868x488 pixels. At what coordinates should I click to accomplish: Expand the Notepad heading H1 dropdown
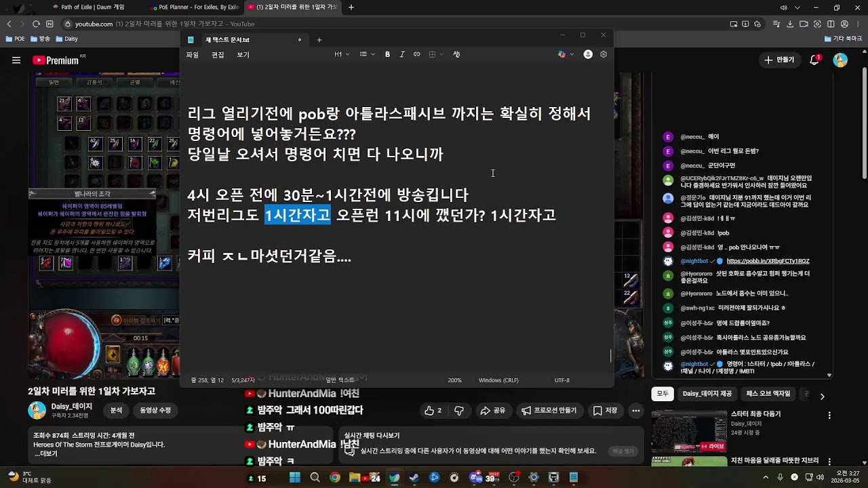[x=342, y=54]
